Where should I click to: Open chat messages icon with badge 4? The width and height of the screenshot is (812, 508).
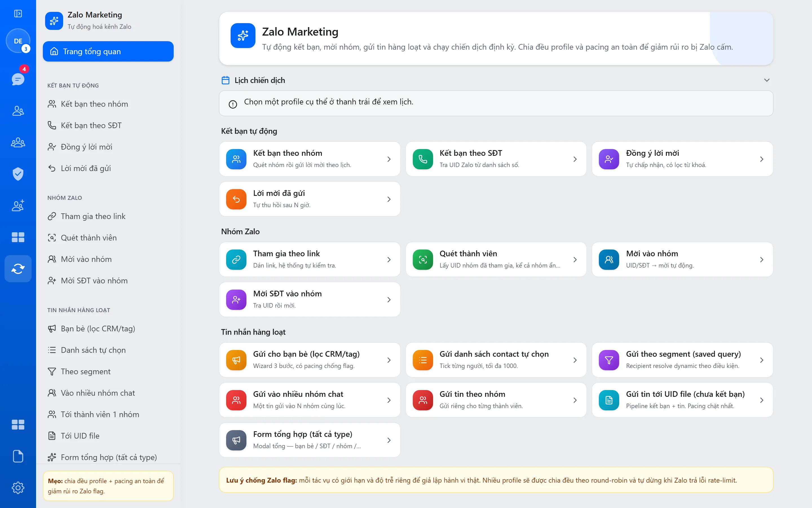pos(18,79)
